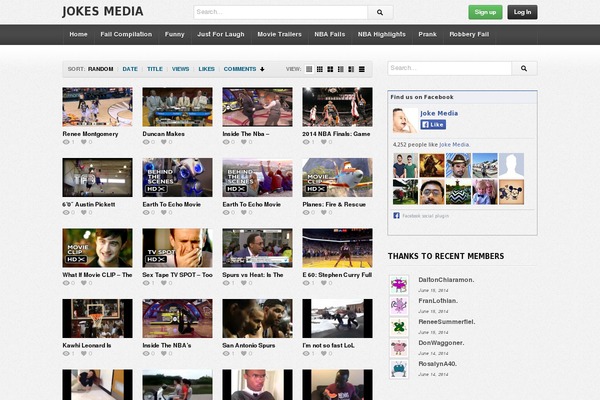Click the heart icon under Renee Montgomery

84,142
